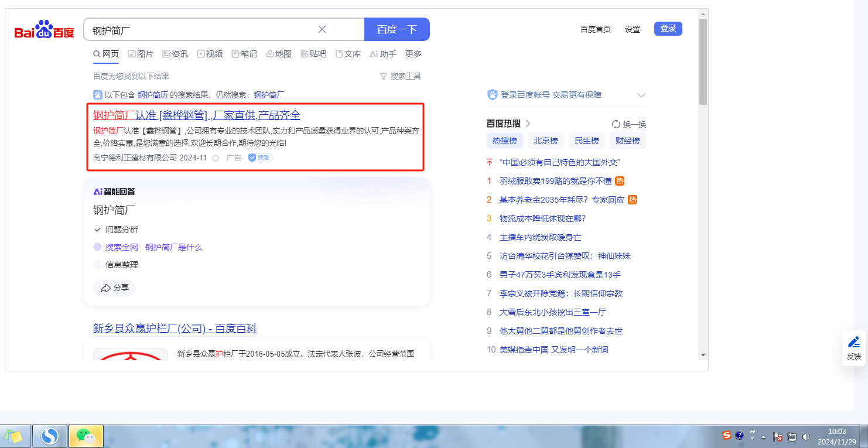The height and width of the screenshot is (448, 868).
Task: Open the 反馈 feedback pencil icon
Action: [854, 342]
